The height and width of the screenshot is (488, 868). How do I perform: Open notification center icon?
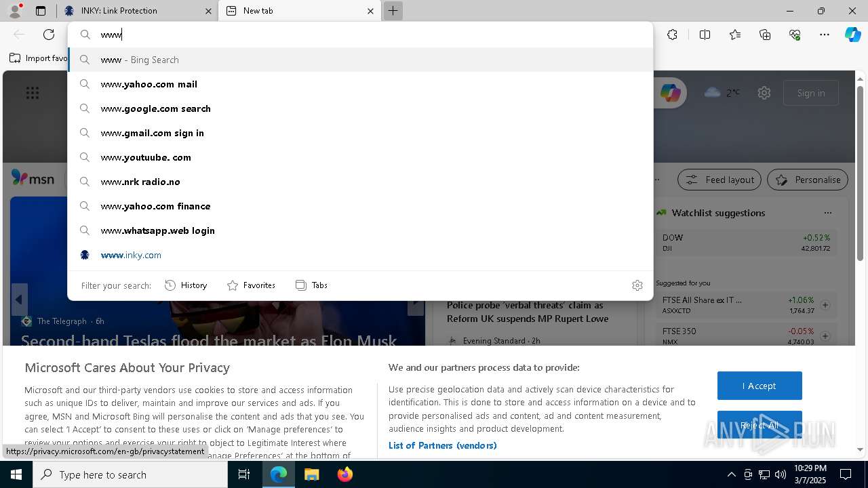pyautogui.click(x=846, y=474)
